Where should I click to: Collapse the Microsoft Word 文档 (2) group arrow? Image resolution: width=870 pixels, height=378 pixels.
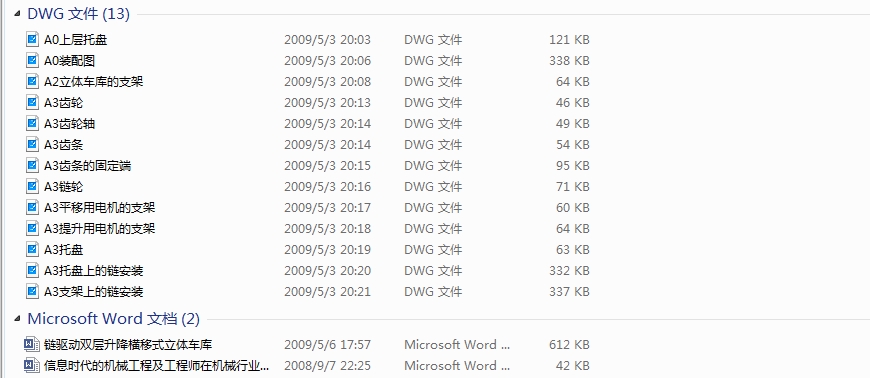click(x=18, y=319)
